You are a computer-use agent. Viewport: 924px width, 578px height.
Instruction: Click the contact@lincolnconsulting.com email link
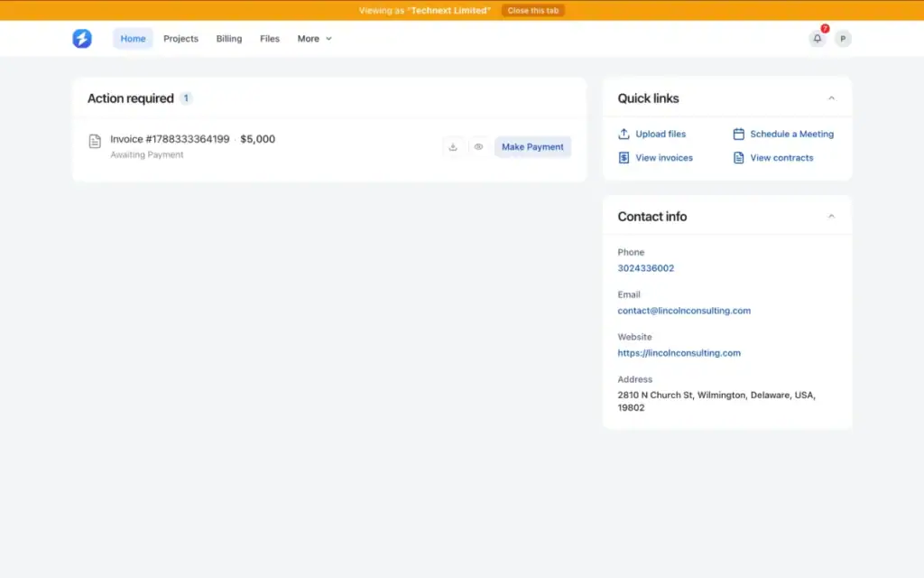(x=684, y=311)
